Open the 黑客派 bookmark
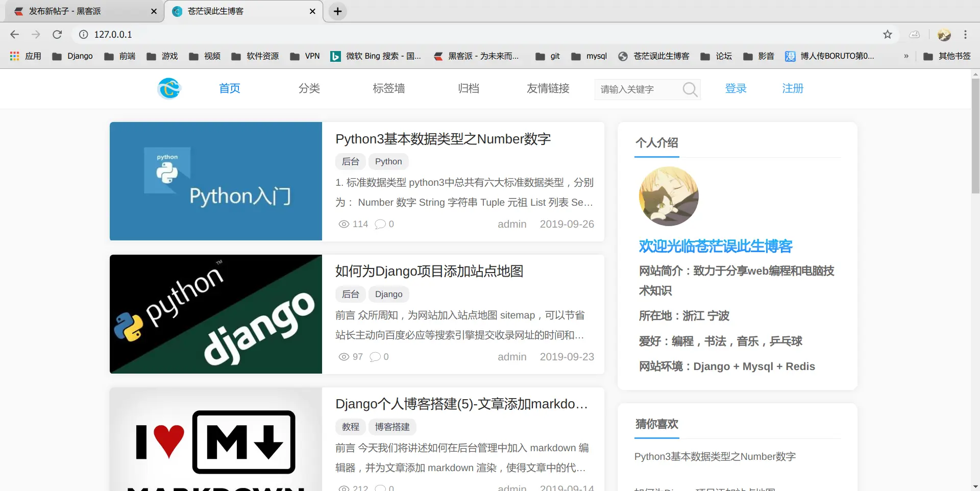 coord(476,56)
